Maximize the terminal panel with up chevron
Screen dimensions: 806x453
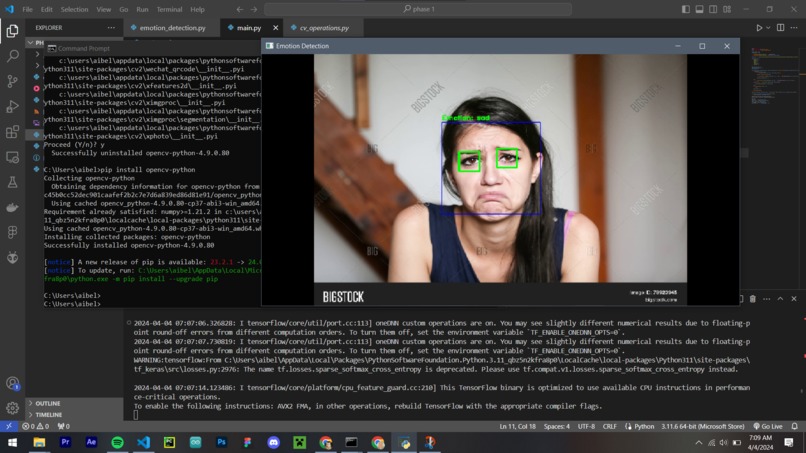pyautogui.click(x=780, y=299)
